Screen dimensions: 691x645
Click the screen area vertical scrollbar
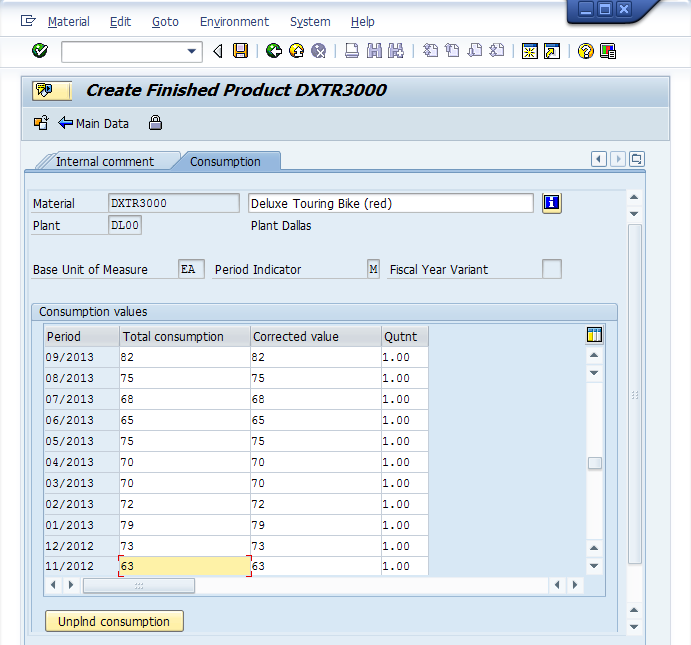click(635, 394)
